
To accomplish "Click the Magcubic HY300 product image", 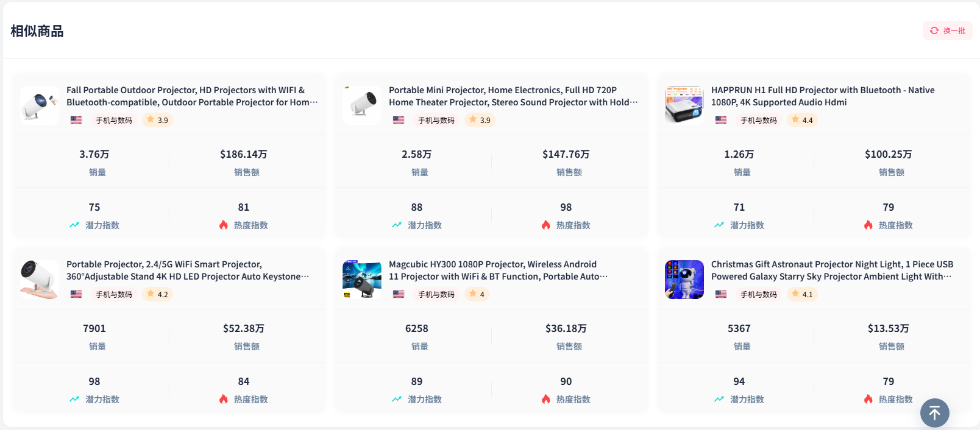I will [x=362, y=280].
